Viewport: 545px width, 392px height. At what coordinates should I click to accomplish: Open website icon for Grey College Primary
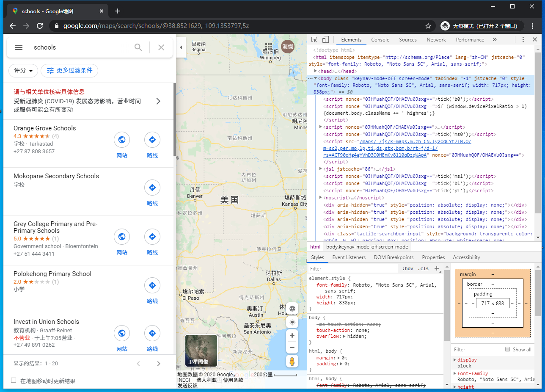tap(122, 237)
